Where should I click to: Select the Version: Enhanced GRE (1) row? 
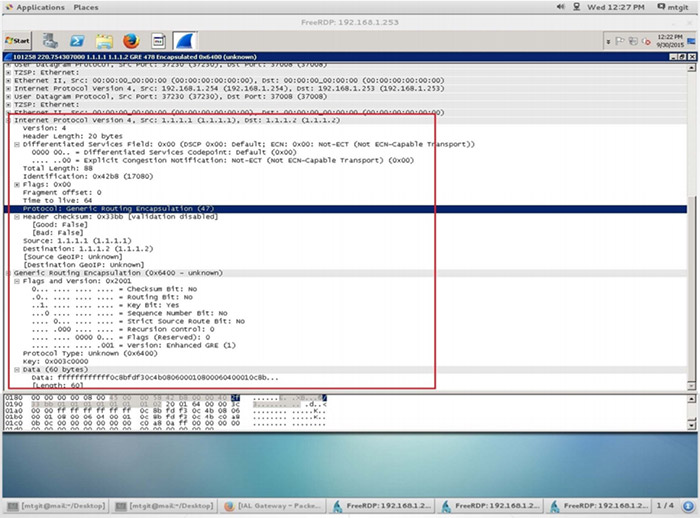[x=133, y=345]
